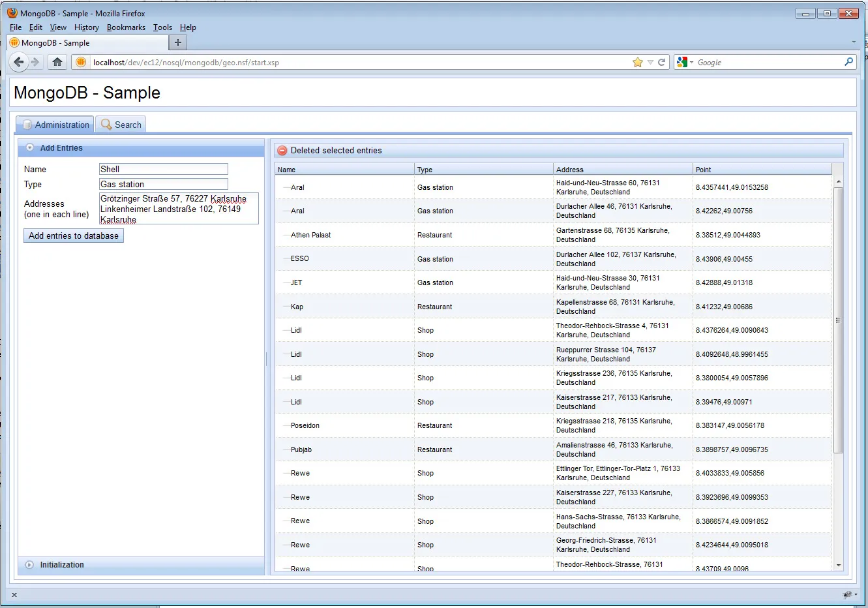Go to the Home page icon
This screenshot has width=868, height=608.
tap(57, 62)
